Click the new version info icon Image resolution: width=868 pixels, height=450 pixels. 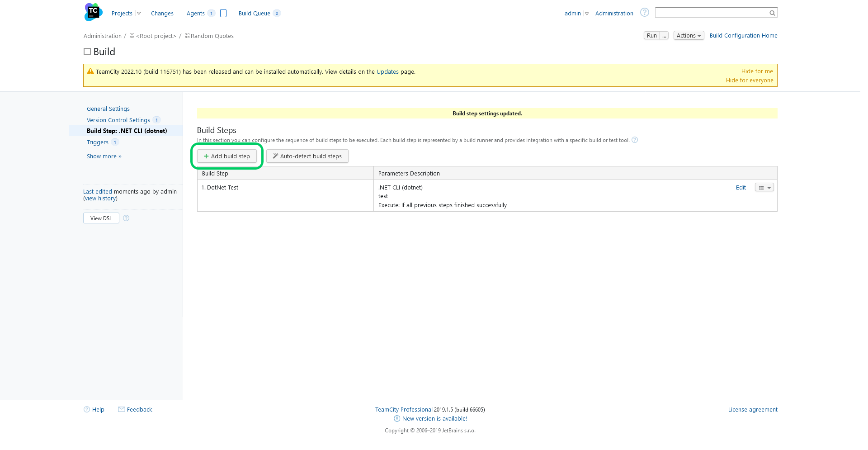coord(397,419)
